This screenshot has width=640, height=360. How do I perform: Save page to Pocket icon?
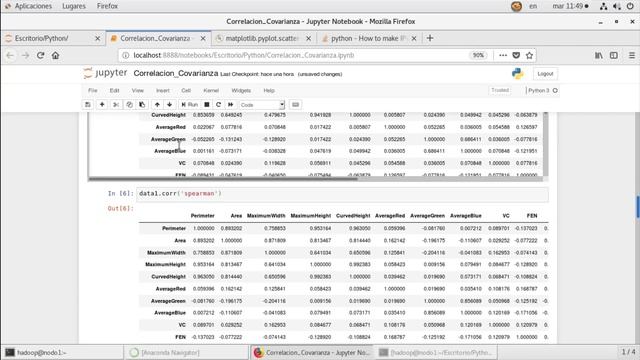516,56
